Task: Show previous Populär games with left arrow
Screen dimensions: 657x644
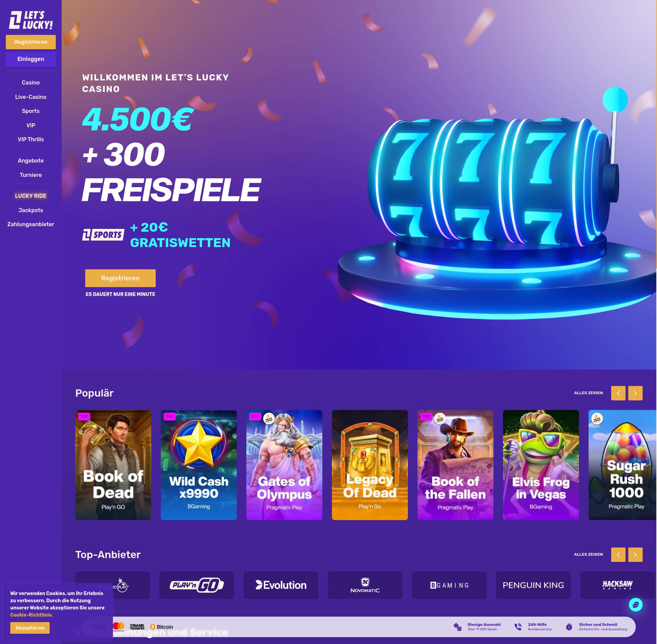Action: [618, 393]
